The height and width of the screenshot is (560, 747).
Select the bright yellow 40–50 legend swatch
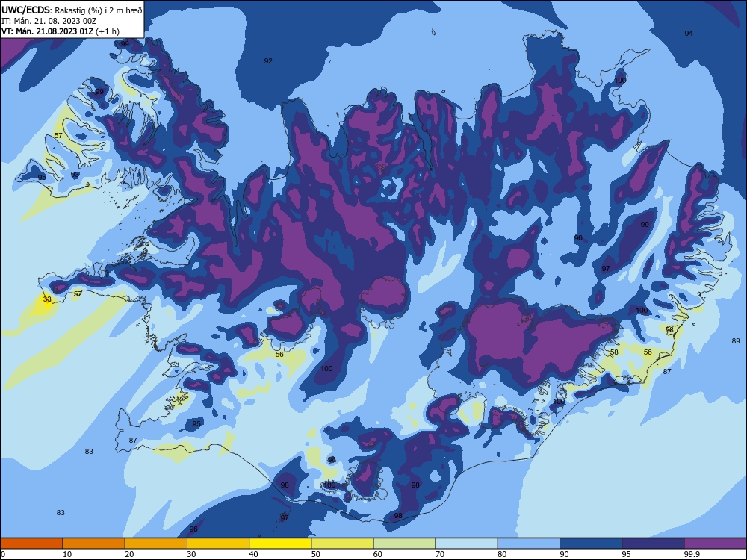(280, 544)
